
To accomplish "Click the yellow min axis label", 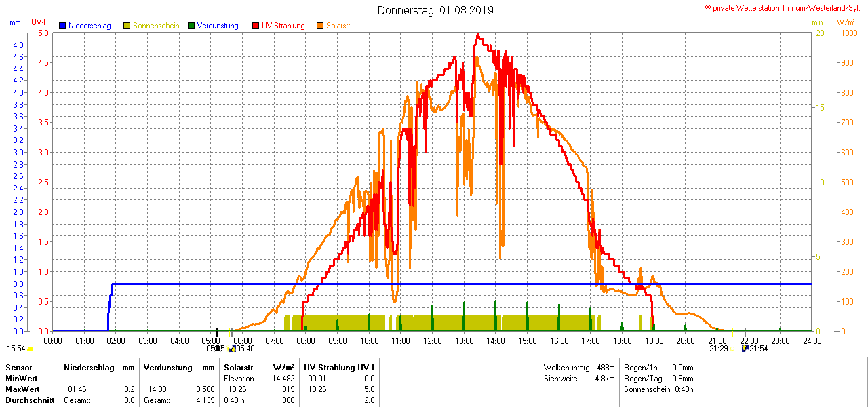I will pyautogui.click(x=817, y=22).
